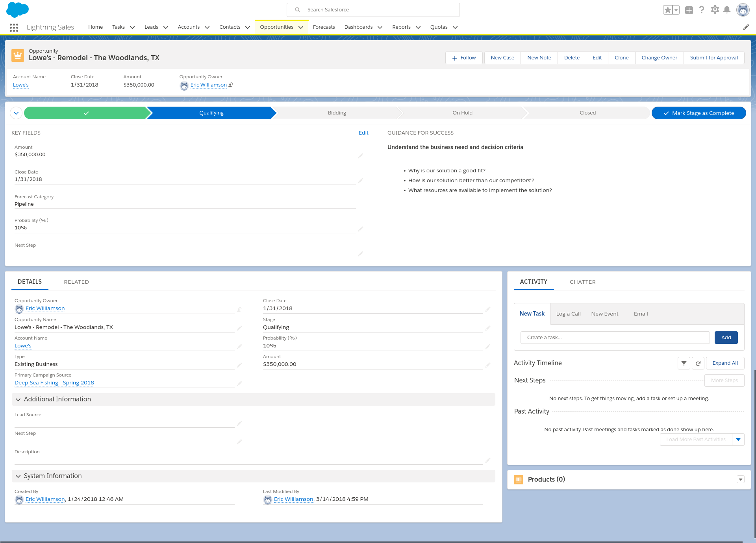
Task: Edit Opportunity Name pencil icon in Details
Action: coord(239,328)
